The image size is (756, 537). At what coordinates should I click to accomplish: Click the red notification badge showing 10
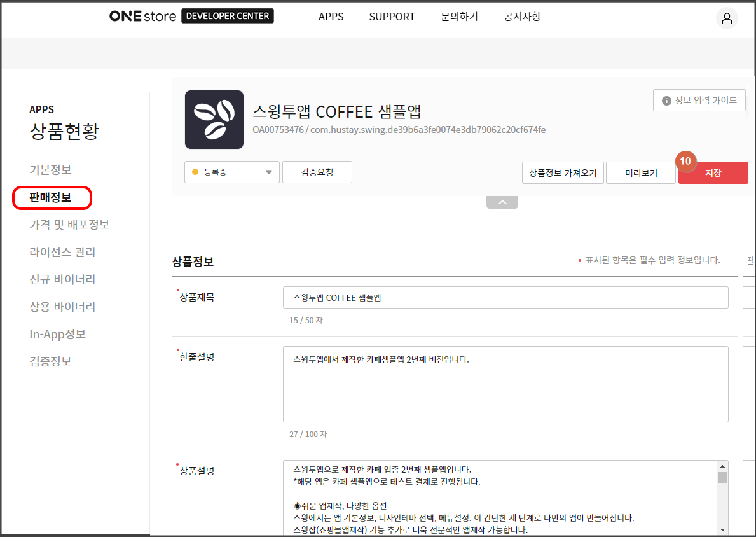point(685,162)
